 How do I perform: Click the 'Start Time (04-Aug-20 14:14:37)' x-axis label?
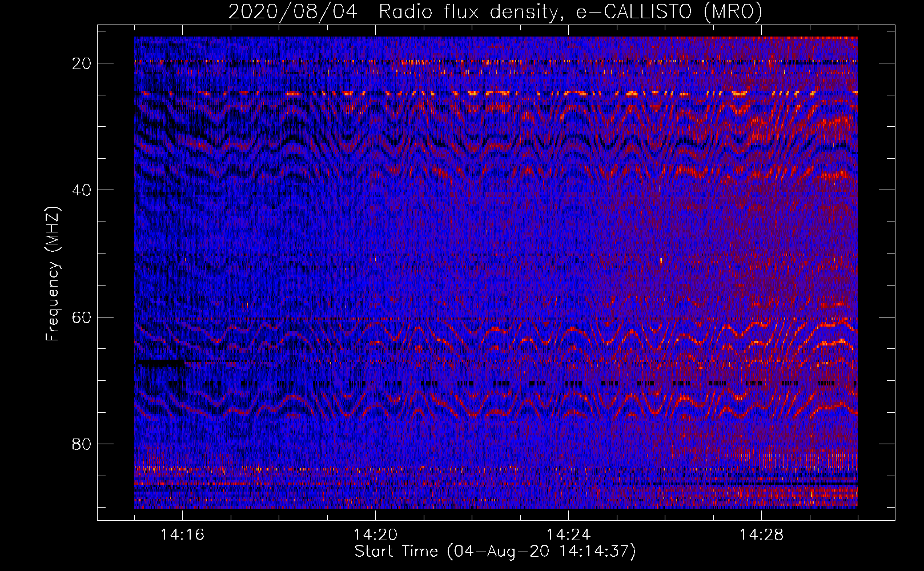coord(495,552)
